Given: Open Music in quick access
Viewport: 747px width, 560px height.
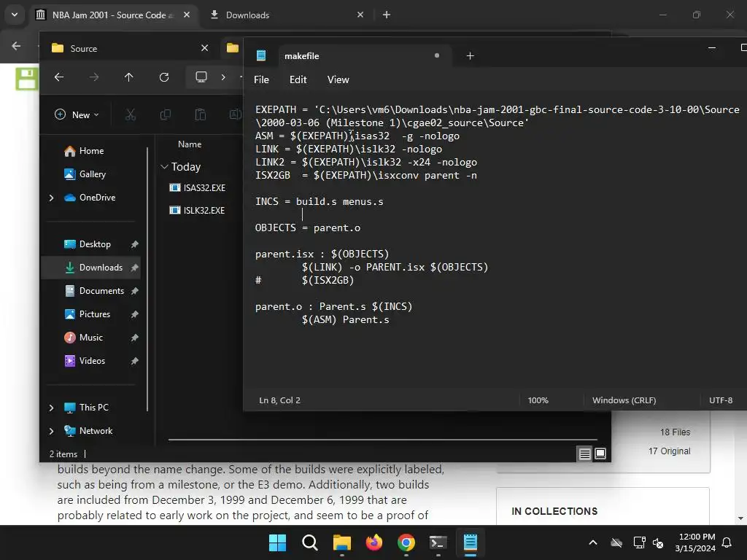Looking at the screenshot, I should 90,338.
